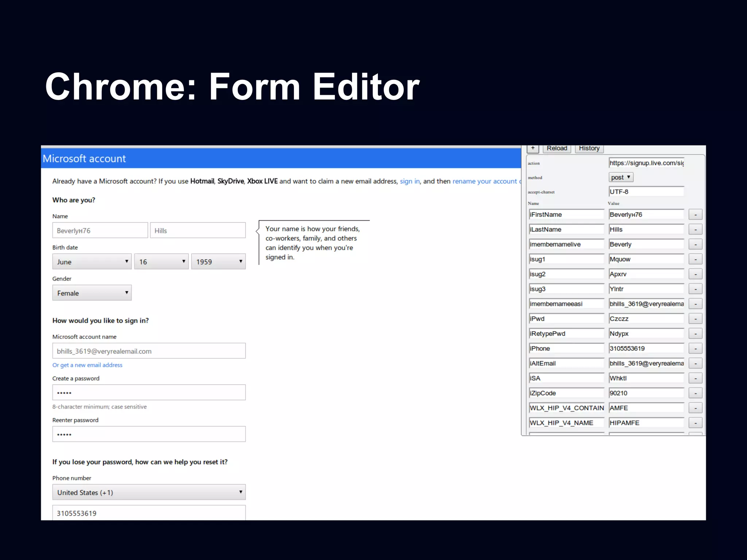Click the WLX_HIP_V4_NAME value HIPAMFE
Viewport: 747px width, 560px height.
[646, 423]
